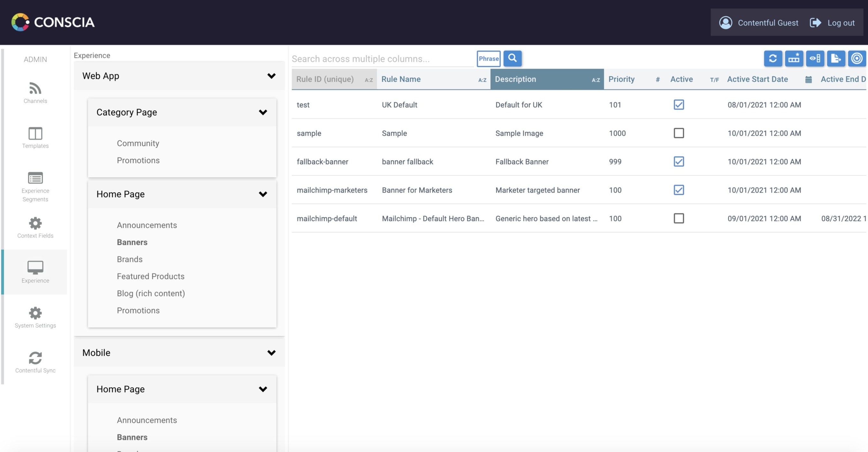Viewport: 868px width, 452px height.
Task: Click the refresh table icon
Action: click(x=773, y=58)
